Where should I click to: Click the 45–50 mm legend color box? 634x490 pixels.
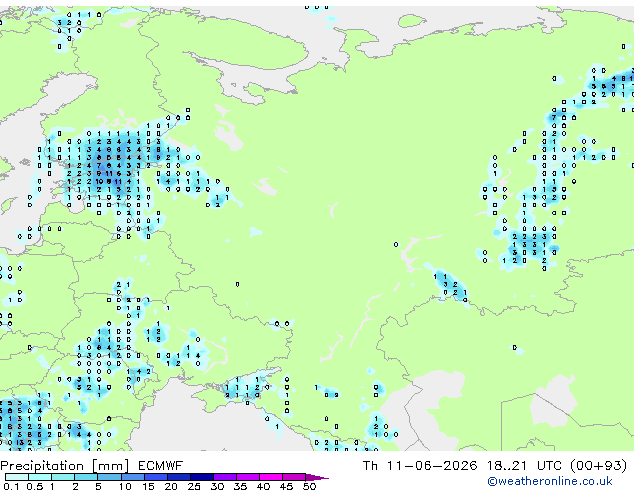tap(294, 477)
